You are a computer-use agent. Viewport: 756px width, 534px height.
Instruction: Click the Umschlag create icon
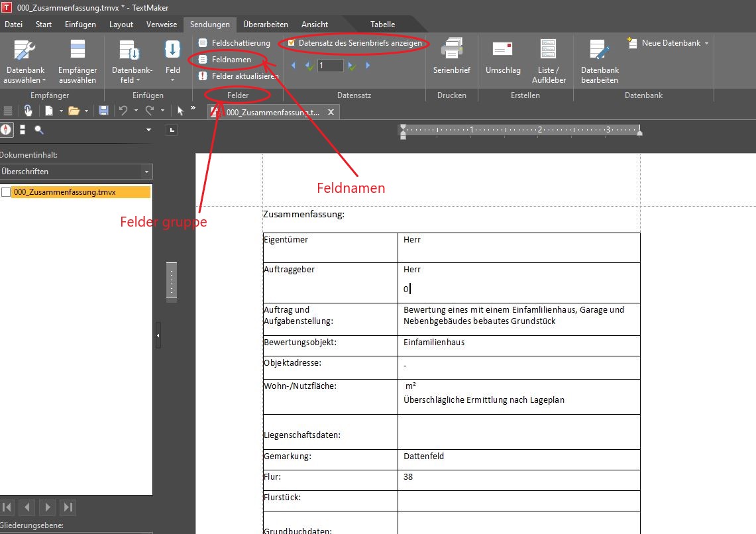503,56
